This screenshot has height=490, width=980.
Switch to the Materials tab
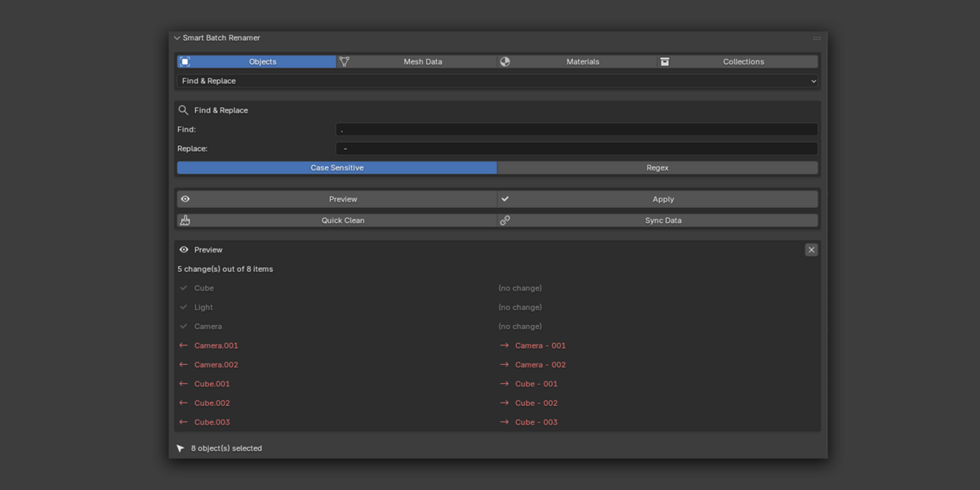coord(577,61)
